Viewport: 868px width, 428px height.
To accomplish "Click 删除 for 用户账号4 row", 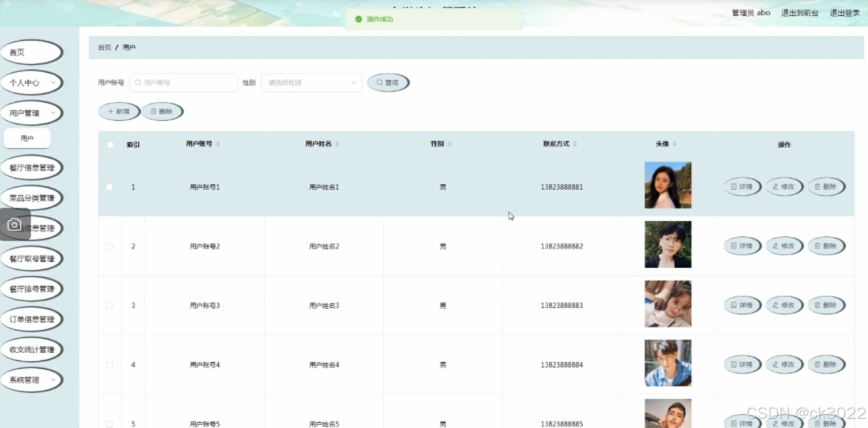I will [826, 365].
